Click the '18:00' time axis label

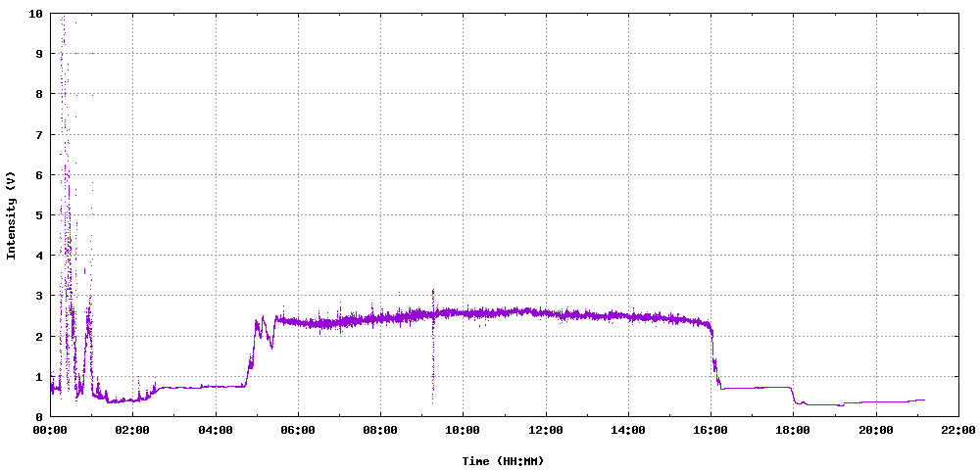click(793, 430)
